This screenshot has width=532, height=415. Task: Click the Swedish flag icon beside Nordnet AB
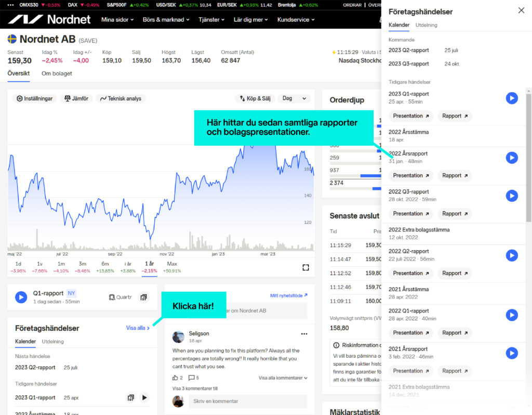[12, 39]
